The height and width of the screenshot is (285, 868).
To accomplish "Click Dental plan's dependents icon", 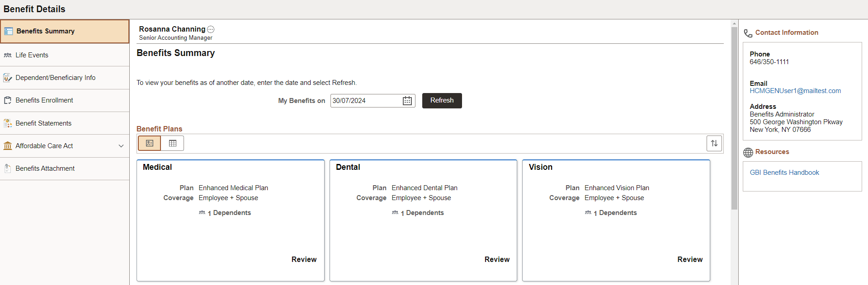I will 395,212.
